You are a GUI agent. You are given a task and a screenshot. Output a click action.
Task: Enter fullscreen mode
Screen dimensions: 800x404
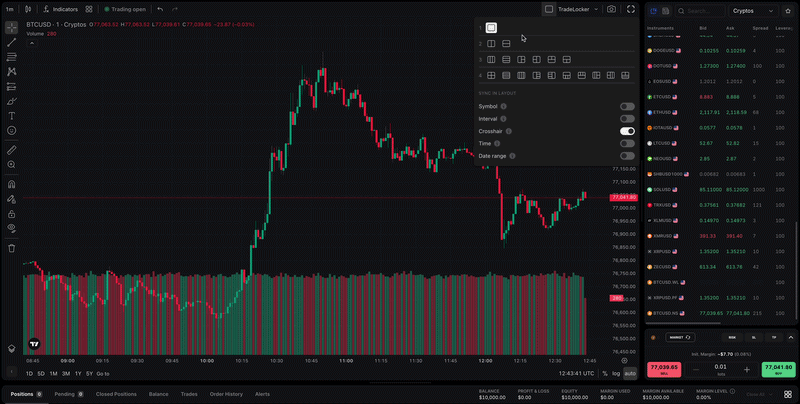tap(631, 9)
